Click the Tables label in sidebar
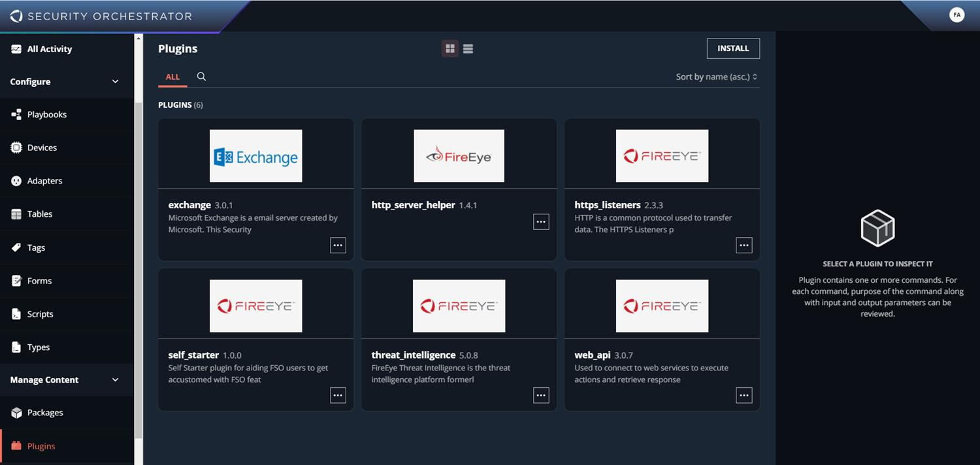980x465 pixels. 40,214
